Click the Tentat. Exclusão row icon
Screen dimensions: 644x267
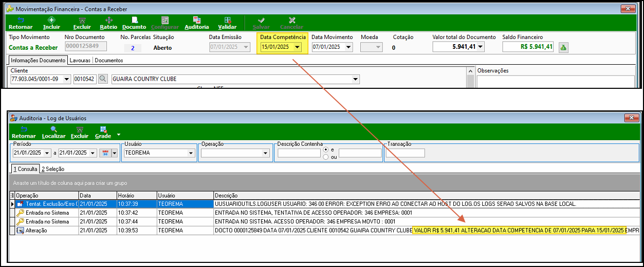pos(21,204)
